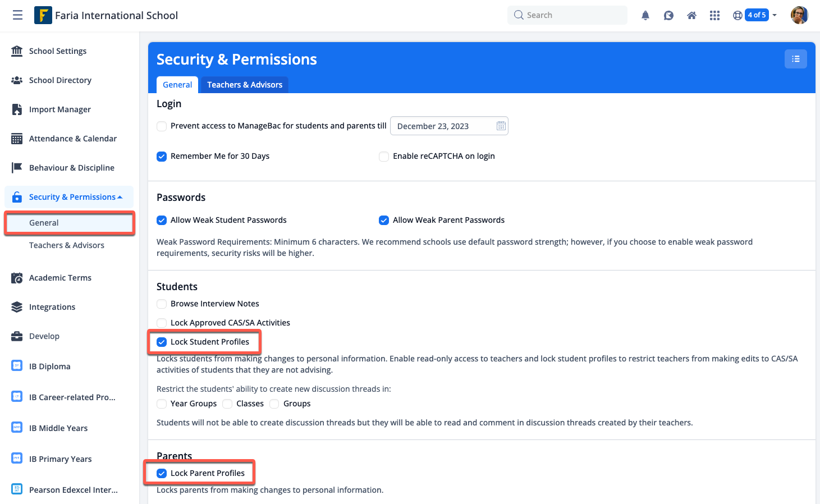Screen dimensions: 820x504
Task: Go to Attendance & Calendar settings
Action: click(72, 139)
